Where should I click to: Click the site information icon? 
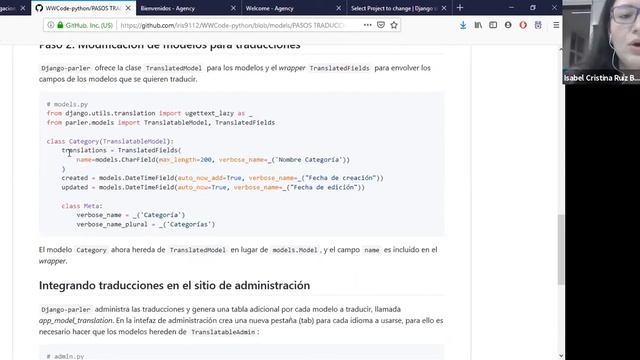51,25
